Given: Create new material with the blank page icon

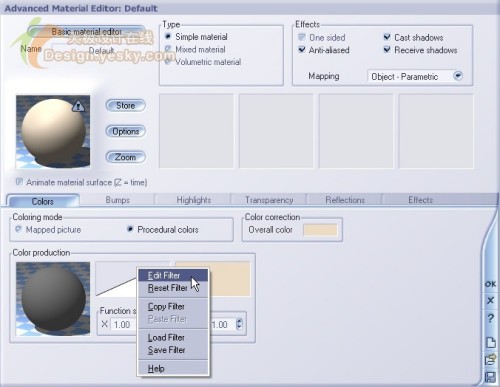Looking at the screenshot, I should point(491,342).
